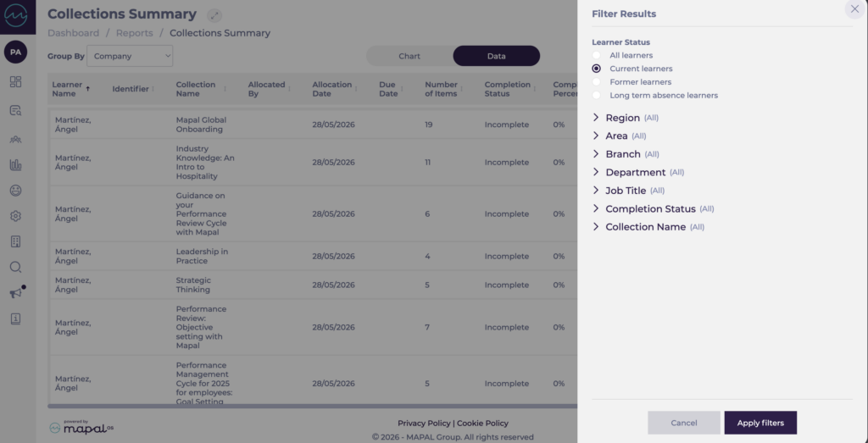Viewport: 868px width, 443px height.
Task: Click the horizontal scrollbar under the table
Action: [313, 406]
